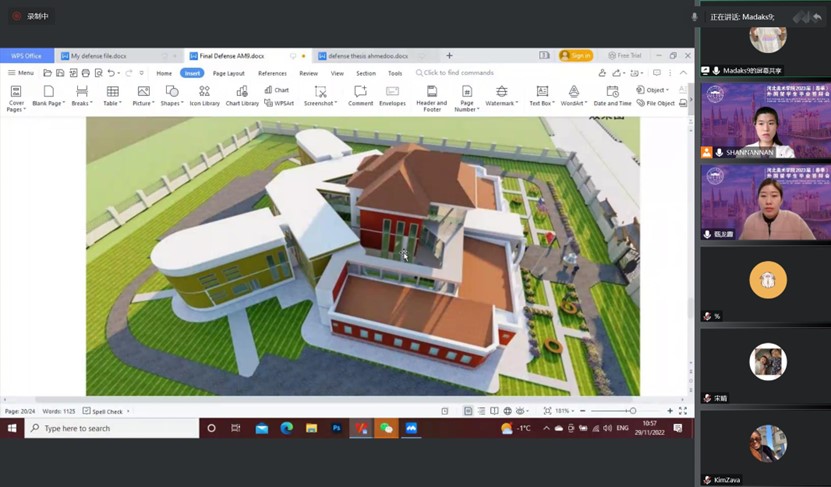The image size is (831, 487).
Task: Click the Date and Time icon
Action: (x=612, y=95)
